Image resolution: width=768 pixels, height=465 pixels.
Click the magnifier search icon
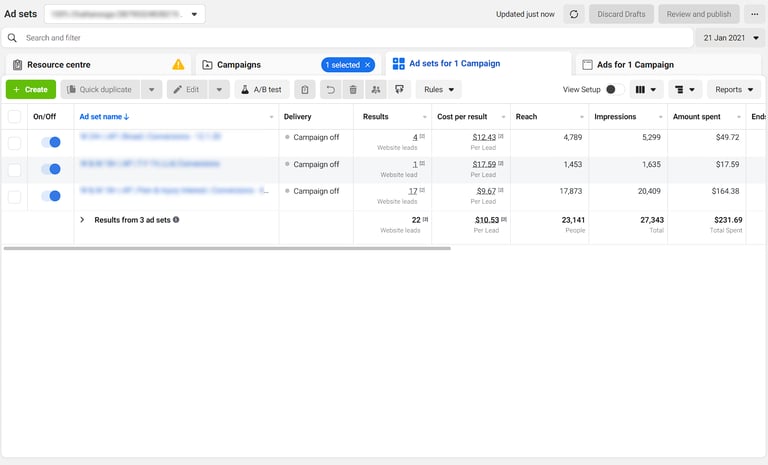point(12,38)
